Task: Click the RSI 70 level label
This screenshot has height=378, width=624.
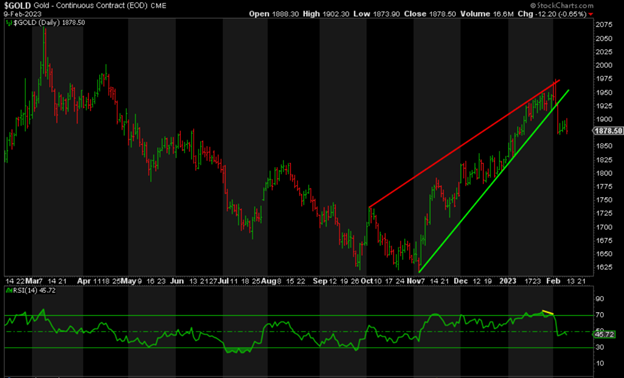Action: pos(600,315)
